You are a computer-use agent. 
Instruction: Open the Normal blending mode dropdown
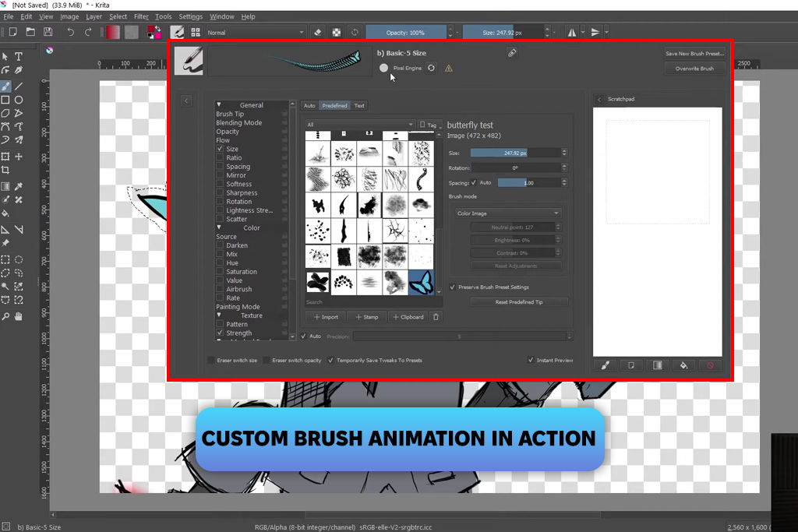pyautogui.click(x=256, y=33)
